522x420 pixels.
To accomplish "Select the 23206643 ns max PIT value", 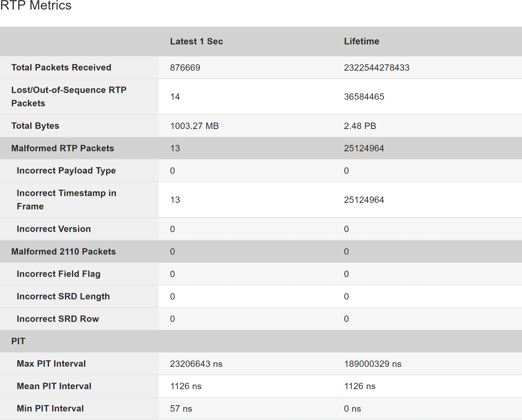I will click(196, 364).
